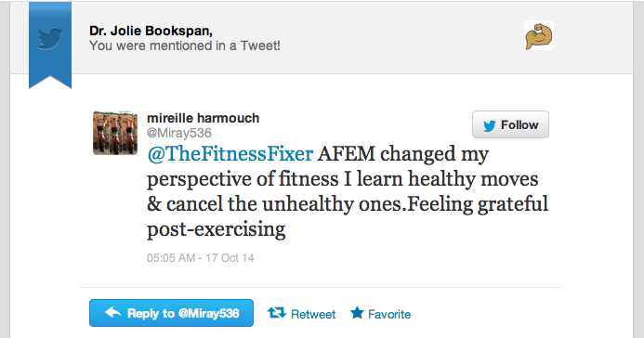Click the @Miray536 handle
Viewport: 644px width, 338px height.
pyautogui.click(x=179, y=133)
